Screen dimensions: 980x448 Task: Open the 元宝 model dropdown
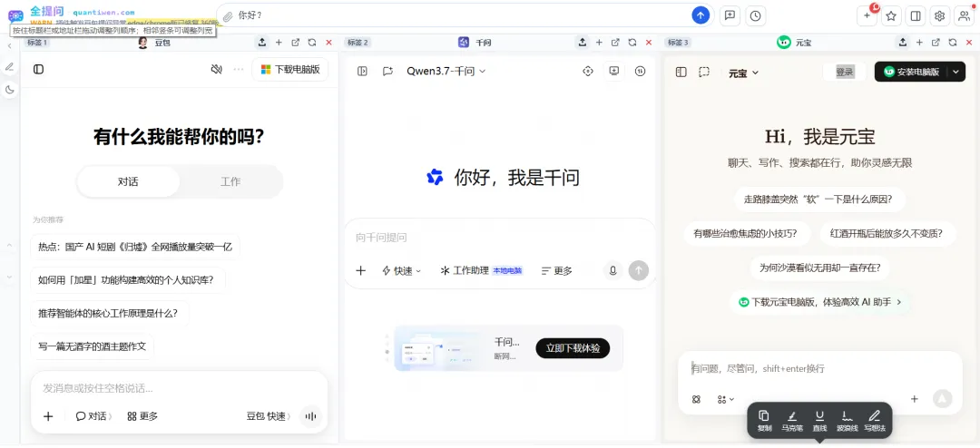pos(744,73)
